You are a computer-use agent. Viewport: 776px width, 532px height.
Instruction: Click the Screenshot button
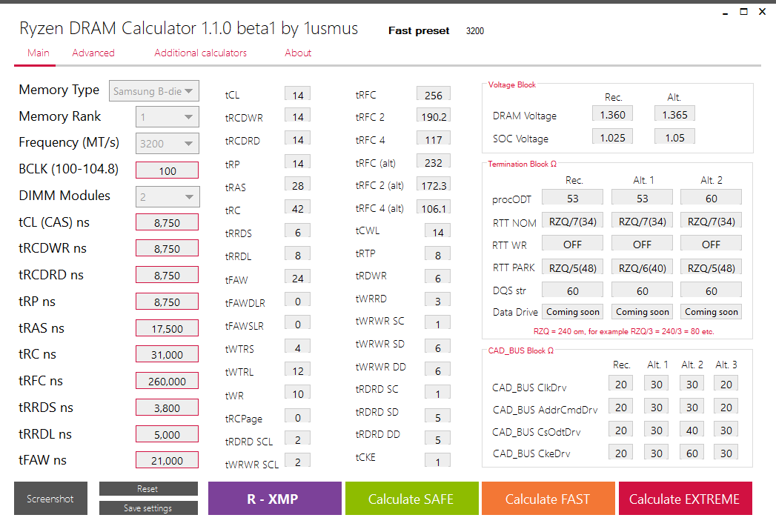(50, 499)
